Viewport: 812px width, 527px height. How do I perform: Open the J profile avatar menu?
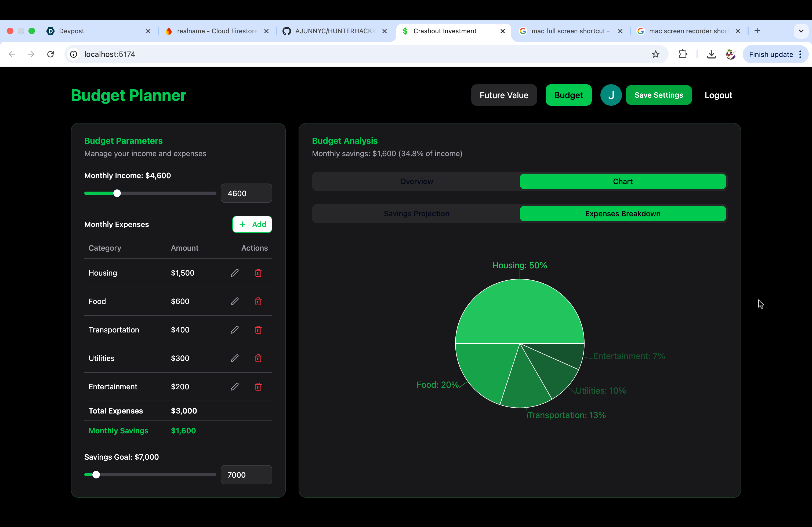611,95
